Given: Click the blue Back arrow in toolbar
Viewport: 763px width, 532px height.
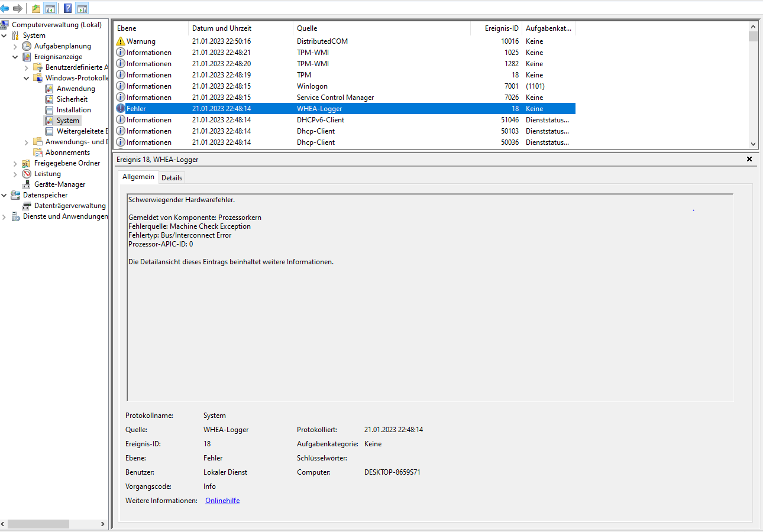Looking at the screenshot, I should (5, 8).
